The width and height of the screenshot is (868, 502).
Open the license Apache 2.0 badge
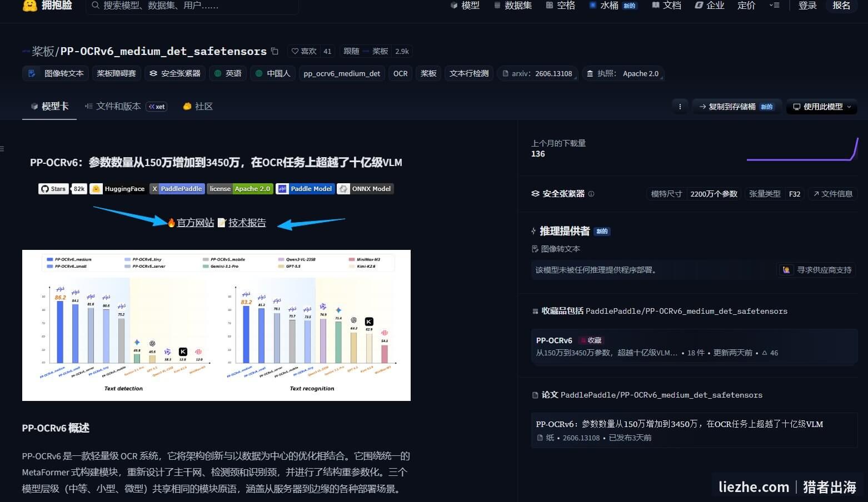click(240, 189)
